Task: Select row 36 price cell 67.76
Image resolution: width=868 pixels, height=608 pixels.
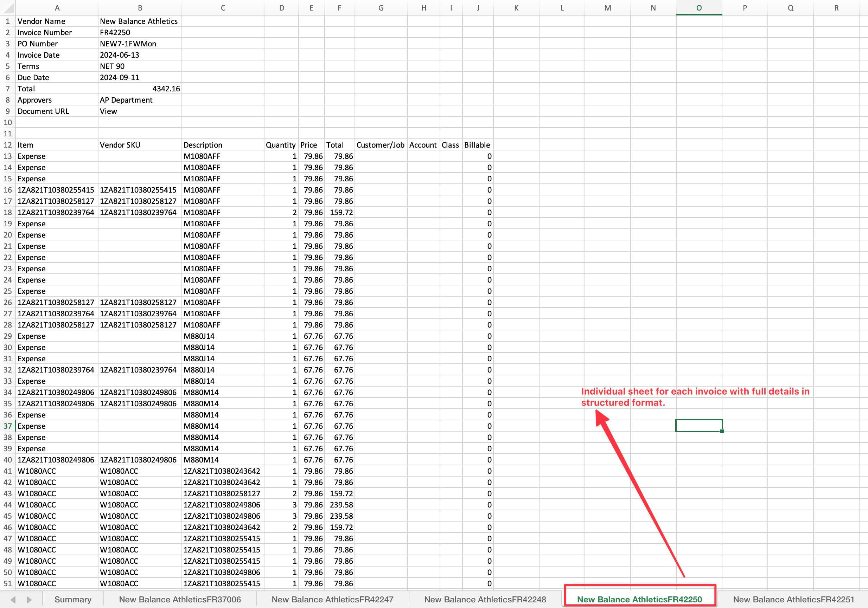Action: (x=312, y=415)
